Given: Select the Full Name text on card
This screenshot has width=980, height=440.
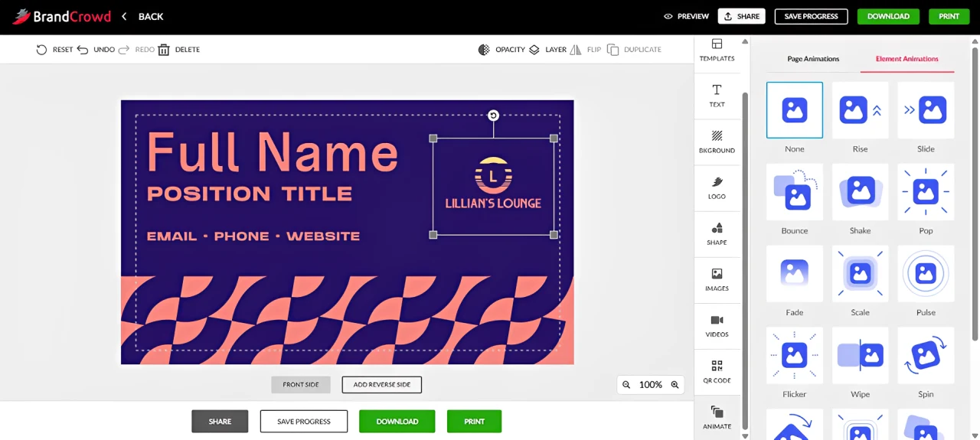Looking at the screenshot, I should pyautogui.click(x=272, y=152).
